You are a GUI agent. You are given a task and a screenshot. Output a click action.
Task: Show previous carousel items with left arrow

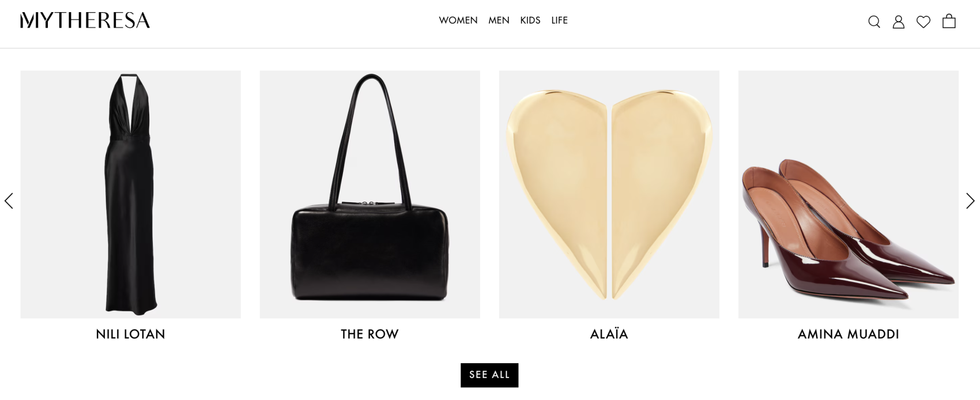click(x=9, y=201)
